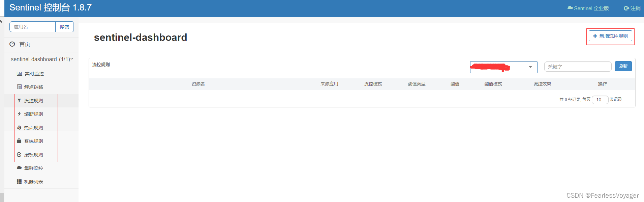The height and width of the screenshot is (202, 644).
Task: Click the flame icon for 热点规则
Action: click(19, 127)
